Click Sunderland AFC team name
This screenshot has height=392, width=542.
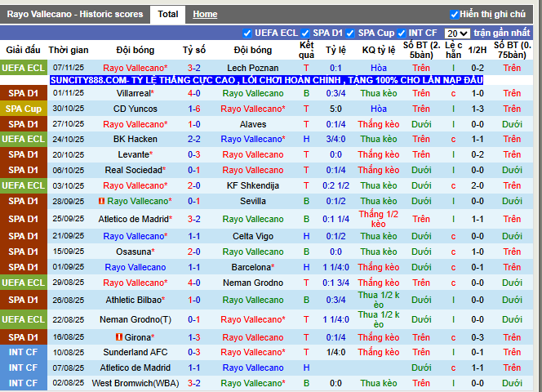coord(135,352)
